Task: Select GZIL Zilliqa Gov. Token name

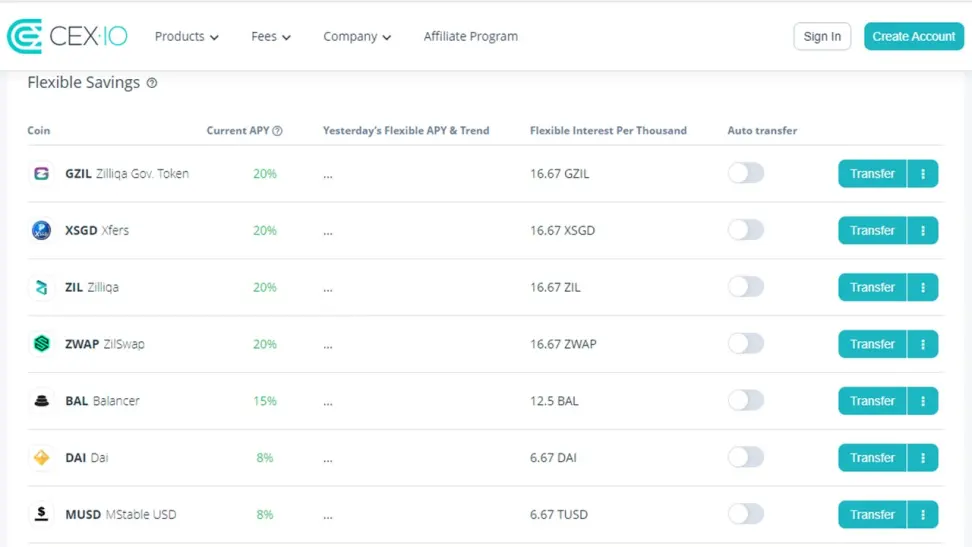Action: click(x=127, y=174)
